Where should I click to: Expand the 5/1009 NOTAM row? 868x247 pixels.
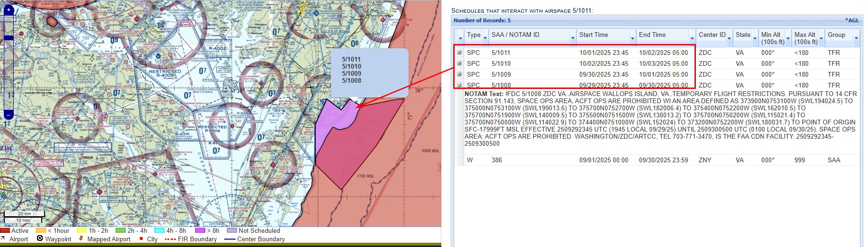tap(459, 74)
